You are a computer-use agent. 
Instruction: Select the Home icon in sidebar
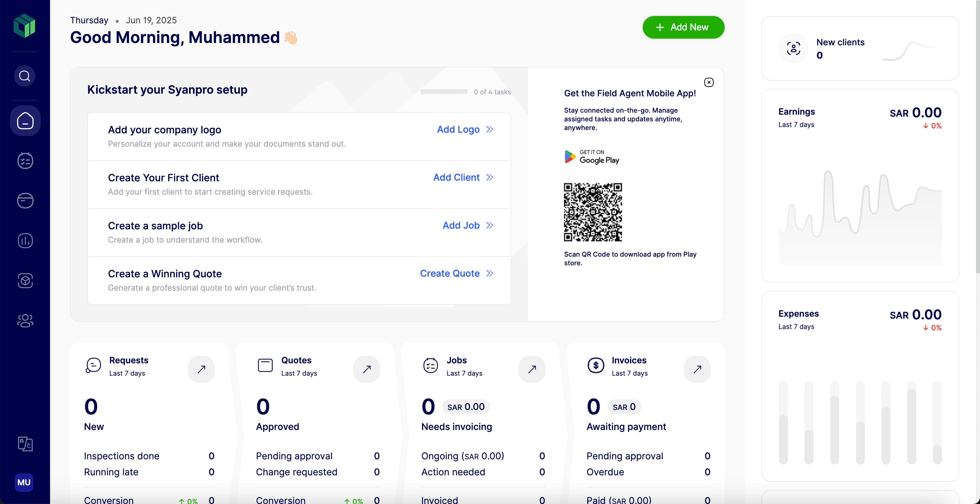pos(25,121)
